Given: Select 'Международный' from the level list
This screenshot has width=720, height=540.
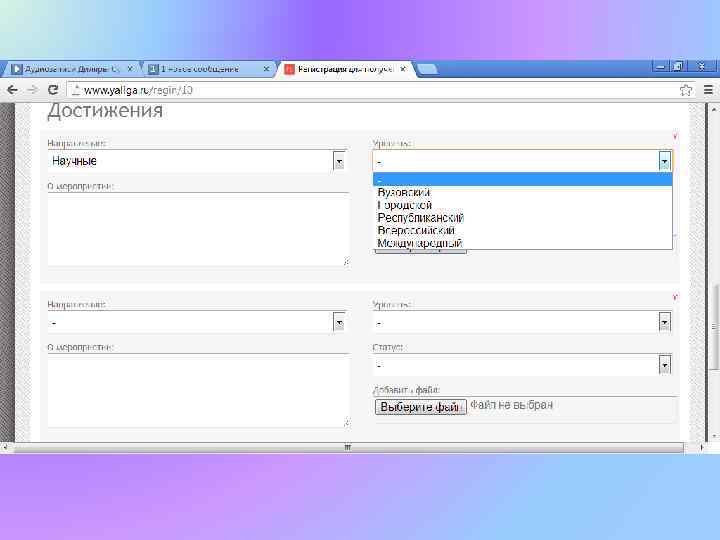Looking at the screenshot, I should click(523, 243).
